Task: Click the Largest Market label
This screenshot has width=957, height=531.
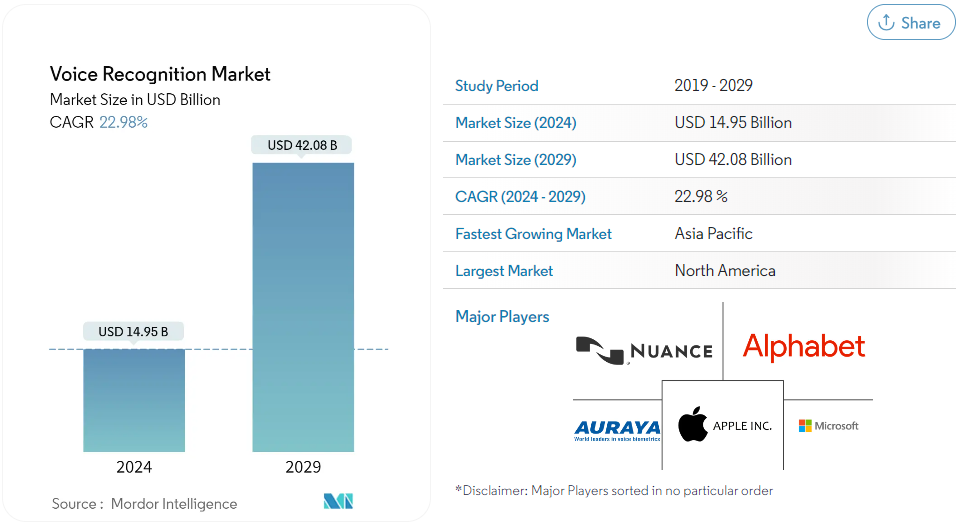Action: (504, 271)
